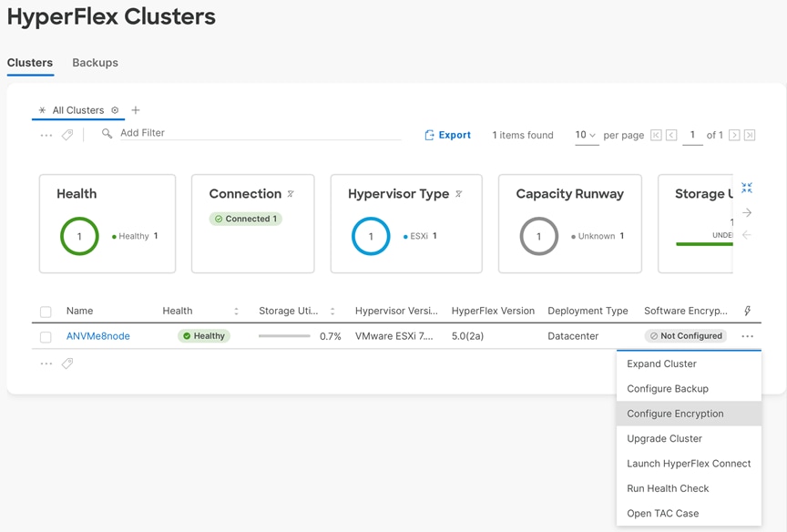Switch to the Clusters tab
This screenshot has width=787, height=532.
click(x=30, y=63)
